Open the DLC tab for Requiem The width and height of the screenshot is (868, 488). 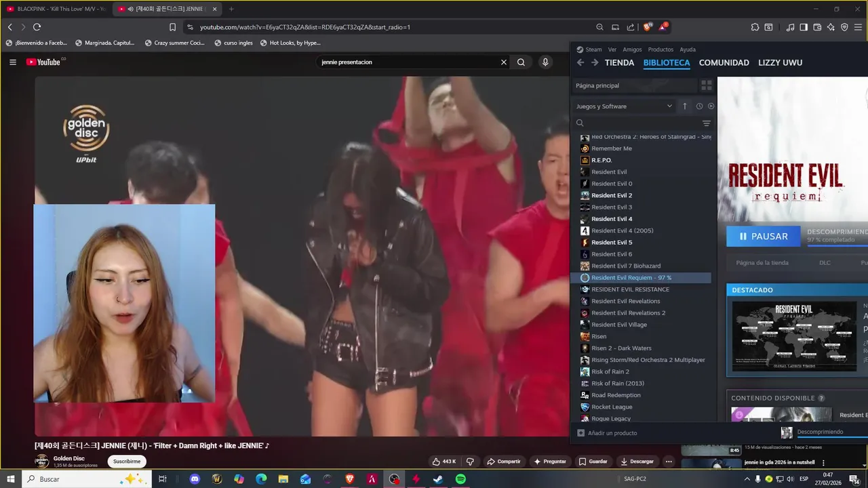tap(825, 263)
